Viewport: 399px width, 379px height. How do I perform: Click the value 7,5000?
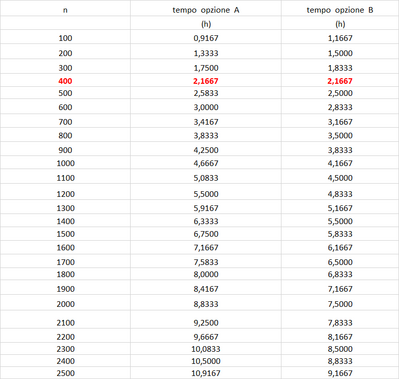pos(340,304)
